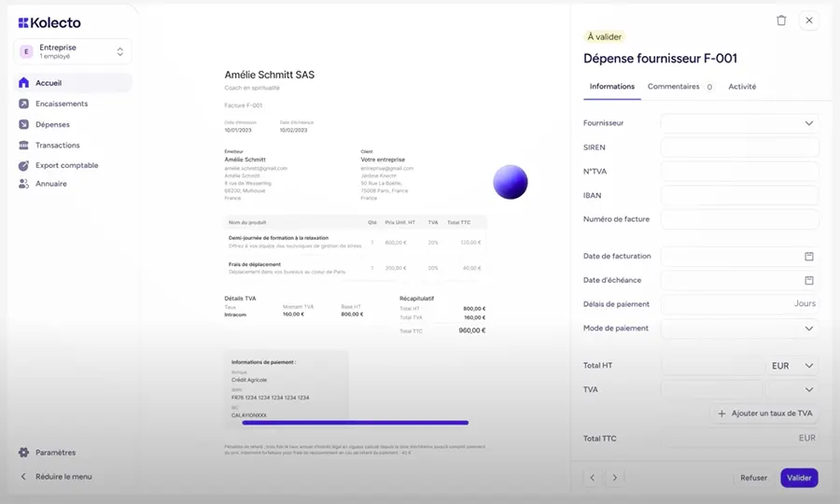
Task: Add a TVA rate with Ajouter un taux
Action: click(x=764, y=413)
